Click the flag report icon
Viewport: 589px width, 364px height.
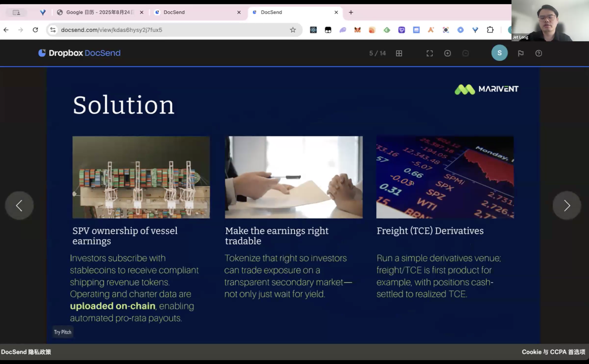tap(521, 53)
